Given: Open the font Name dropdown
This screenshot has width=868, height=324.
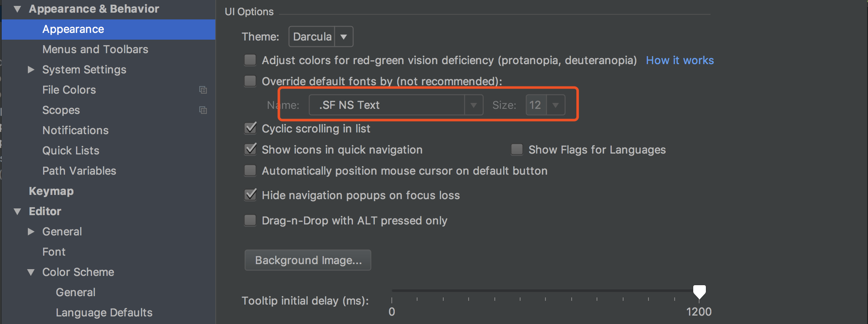Looking at the screenshot, I should point(473,105).
